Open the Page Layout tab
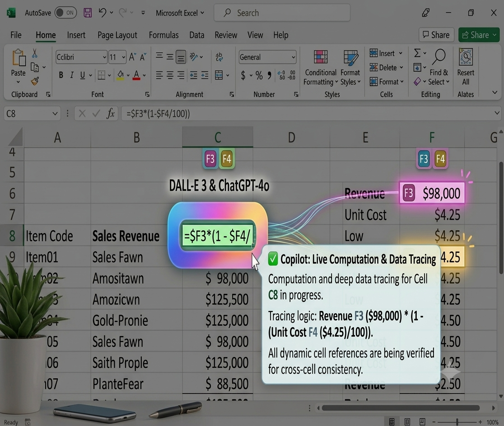 click(117, 35)
